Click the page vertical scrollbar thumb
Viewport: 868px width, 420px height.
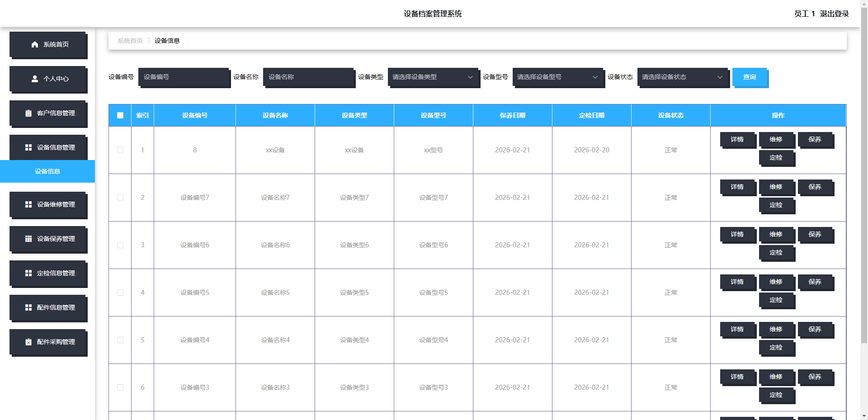(x=864, y=176)
